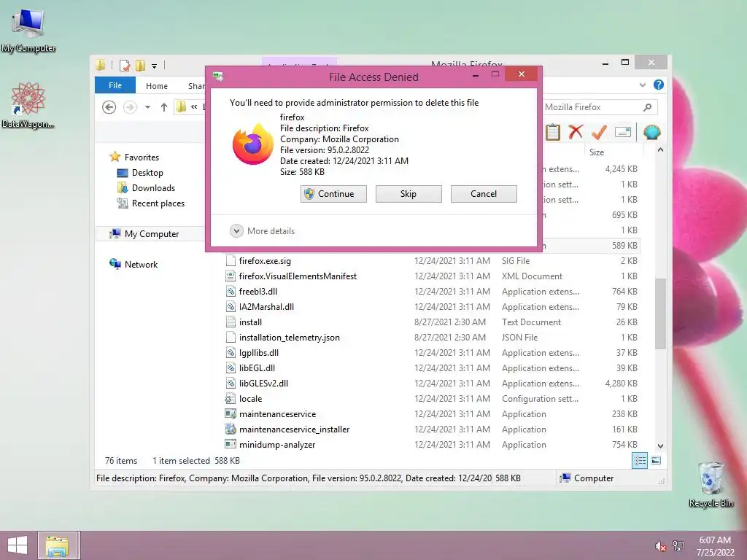This screenshot has height=560, width=747.
Task: Open Customize Quick Access Toolbar dropdown
Action: [x=155, y=66]
